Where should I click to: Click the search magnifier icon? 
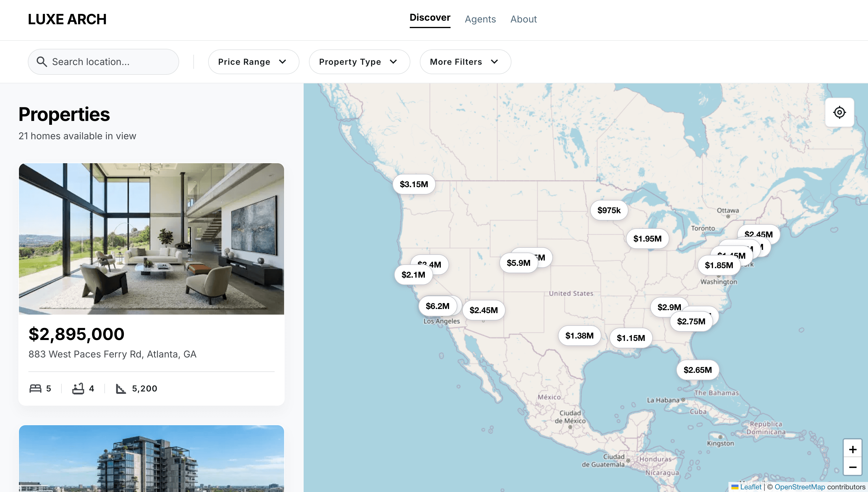coord(42,62)
